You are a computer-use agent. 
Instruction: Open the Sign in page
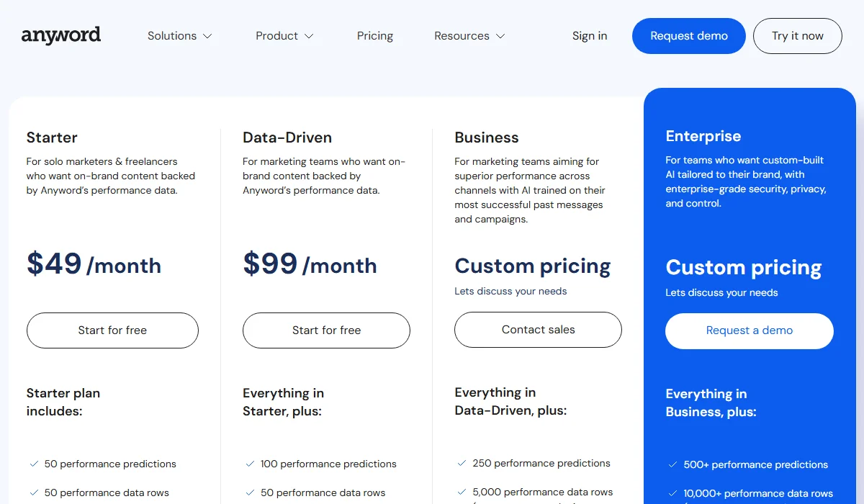click(x=589, y=35)
